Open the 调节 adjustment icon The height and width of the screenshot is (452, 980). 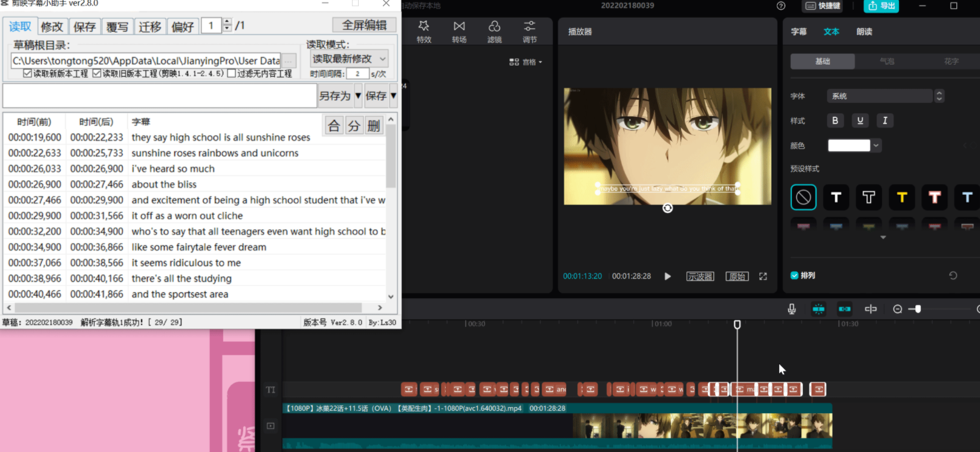[529, 31]
